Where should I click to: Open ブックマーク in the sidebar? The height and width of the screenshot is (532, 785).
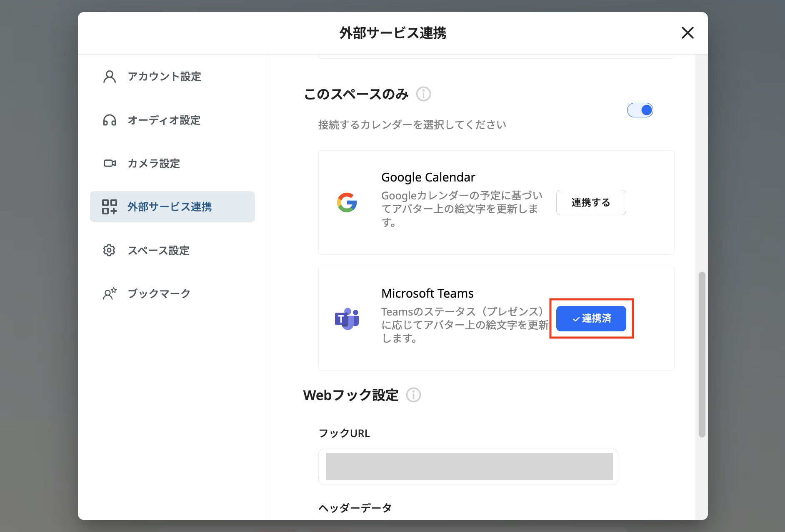pyautogui.click(x=172, y=293)
